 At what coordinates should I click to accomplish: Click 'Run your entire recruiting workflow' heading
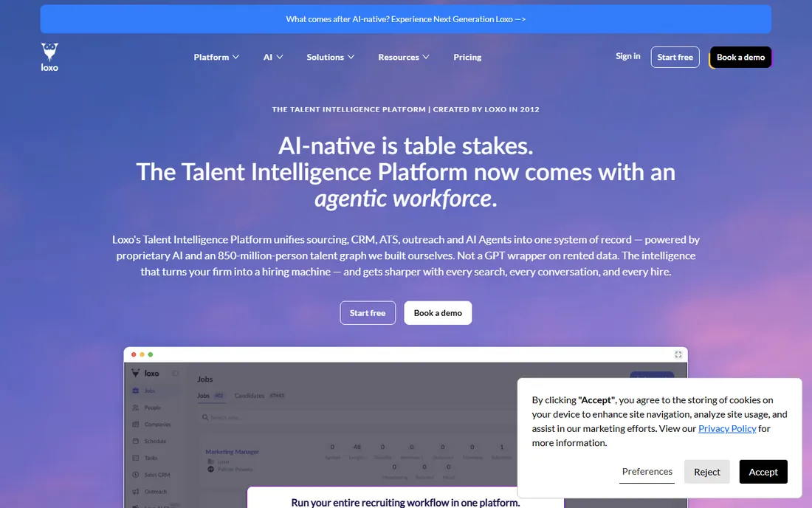(x=405, y=502)
